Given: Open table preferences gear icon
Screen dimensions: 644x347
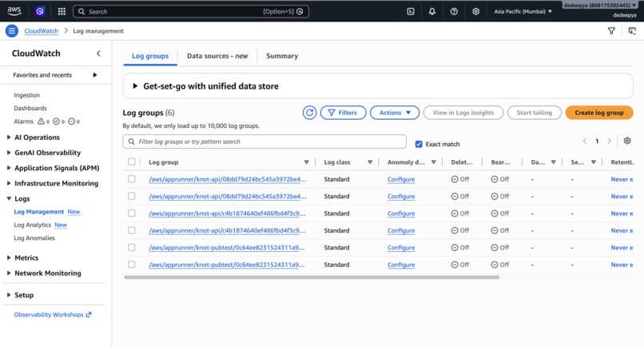Looking at the screenshot, I should 627,141.
